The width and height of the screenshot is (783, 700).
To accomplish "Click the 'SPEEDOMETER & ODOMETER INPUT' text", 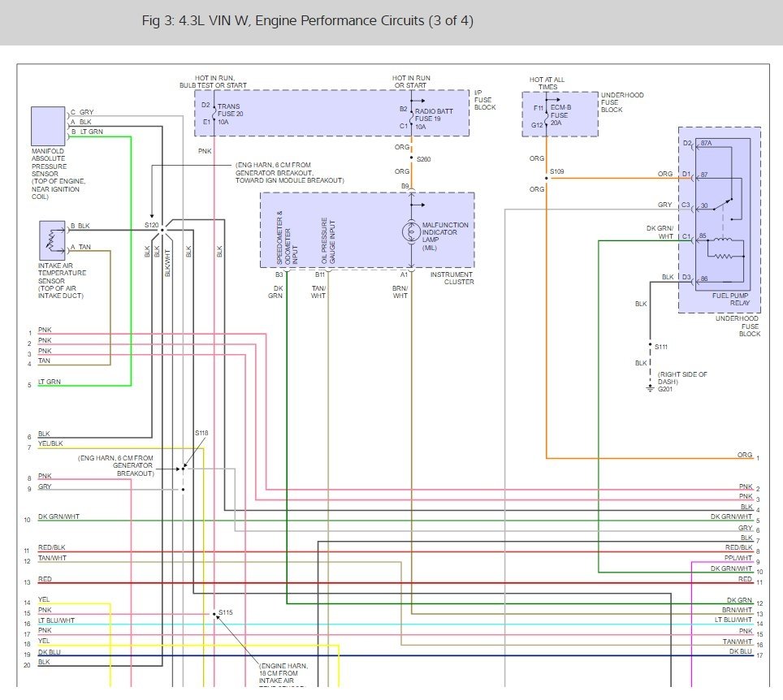I will click(x=288, y=237).
